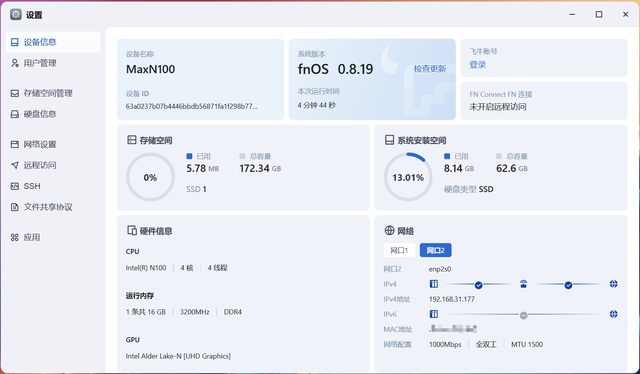The image size is (640, 374).
Task: Click the fnOS 0.8.19 version text
Action: tap(336, 69)
